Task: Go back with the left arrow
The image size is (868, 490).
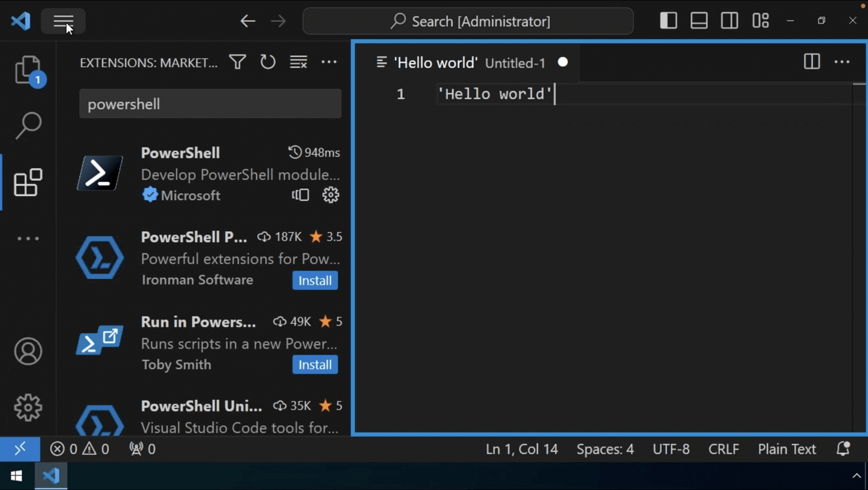Action: tap(248, 21)
